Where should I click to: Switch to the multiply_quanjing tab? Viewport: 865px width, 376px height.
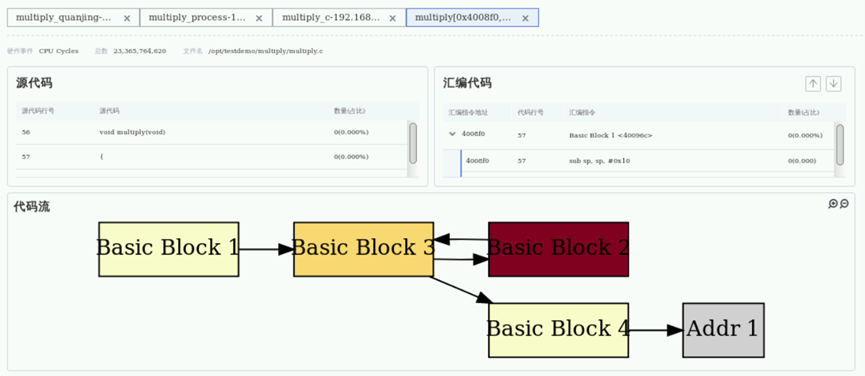[x=73, y=18]
